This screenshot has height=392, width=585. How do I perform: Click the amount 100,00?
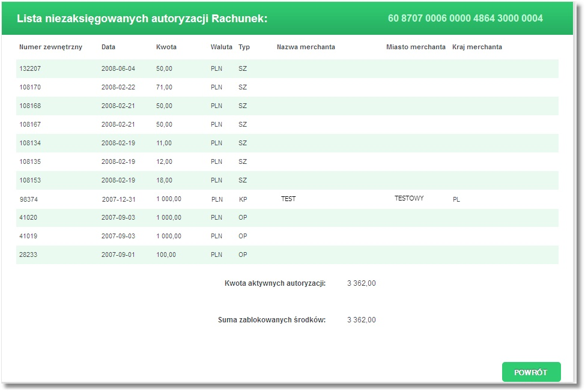pyautogui.click(x=166, y=255)
